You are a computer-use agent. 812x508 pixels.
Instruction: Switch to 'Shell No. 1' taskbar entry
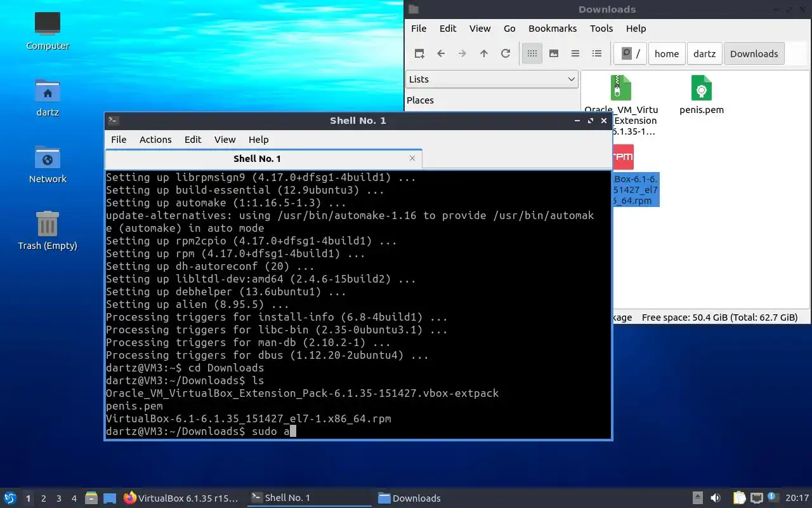click(309, 498)
